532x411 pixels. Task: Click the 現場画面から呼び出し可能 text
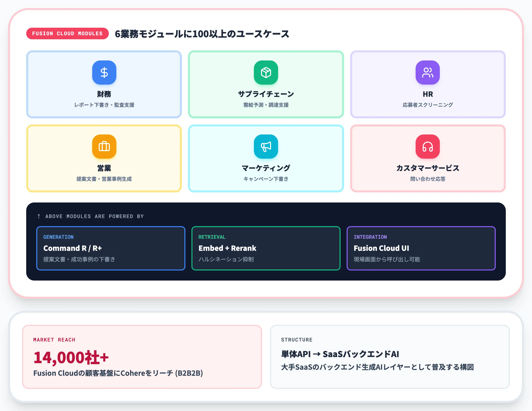[x=387, y=259]
